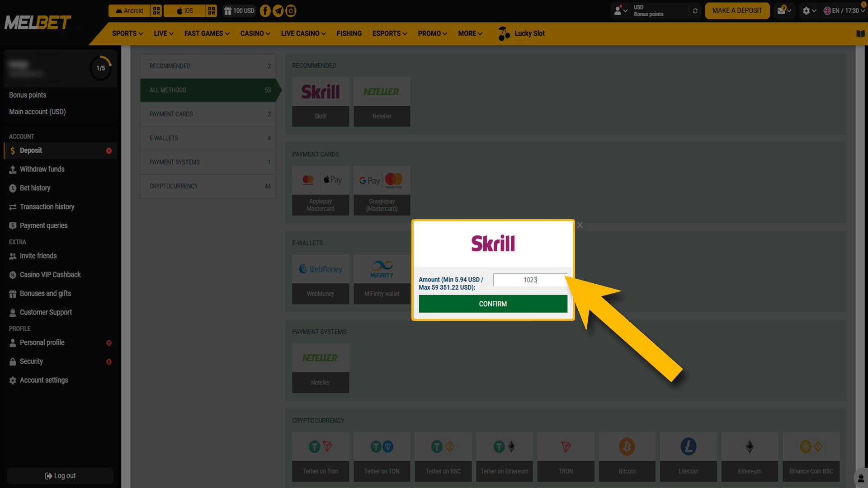Image resolution: width=868 pixels, height=488 pixels.
Task: Click the Lucky Slot cherries icon
Action: [504, 33]
